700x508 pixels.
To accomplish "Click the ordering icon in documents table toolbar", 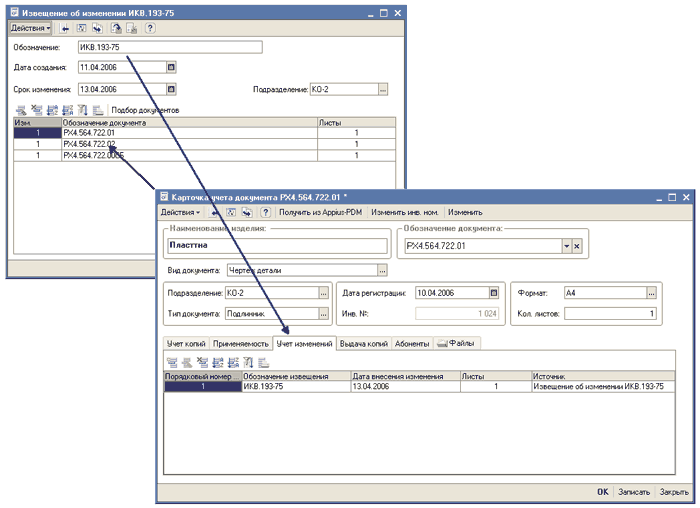I will [83, 110].
